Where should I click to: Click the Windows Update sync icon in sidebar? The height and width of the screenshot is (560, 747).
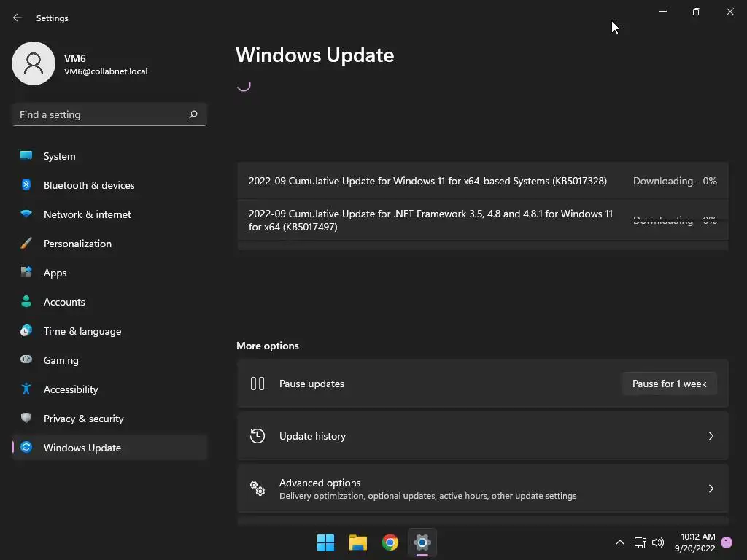coord(26,447)
